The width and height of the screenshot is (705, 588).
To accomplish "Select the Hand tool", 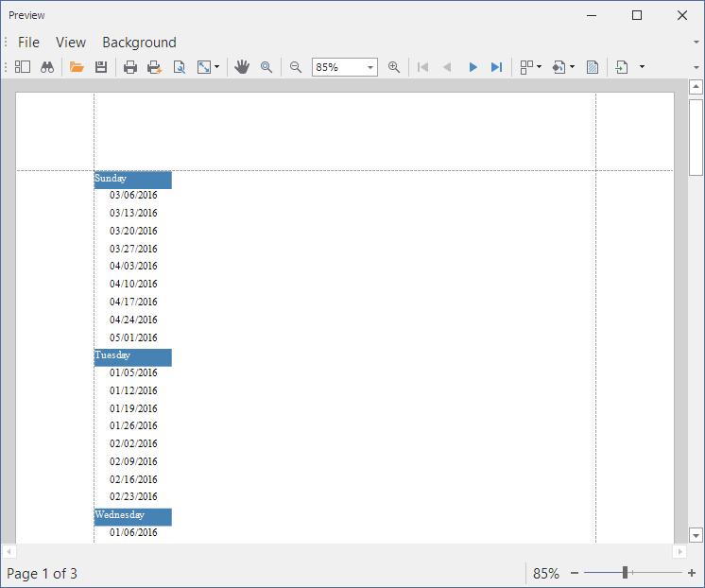I will coord(242,67).
